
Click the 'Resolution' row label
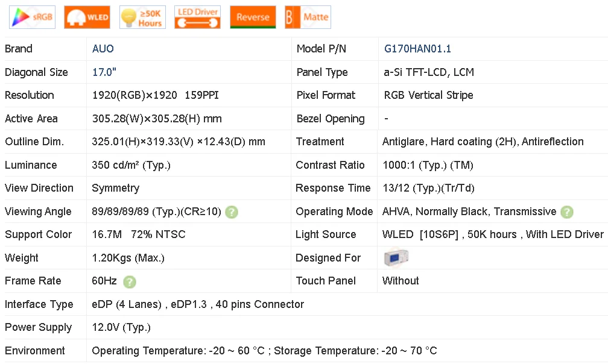click(x=30, y=95)
